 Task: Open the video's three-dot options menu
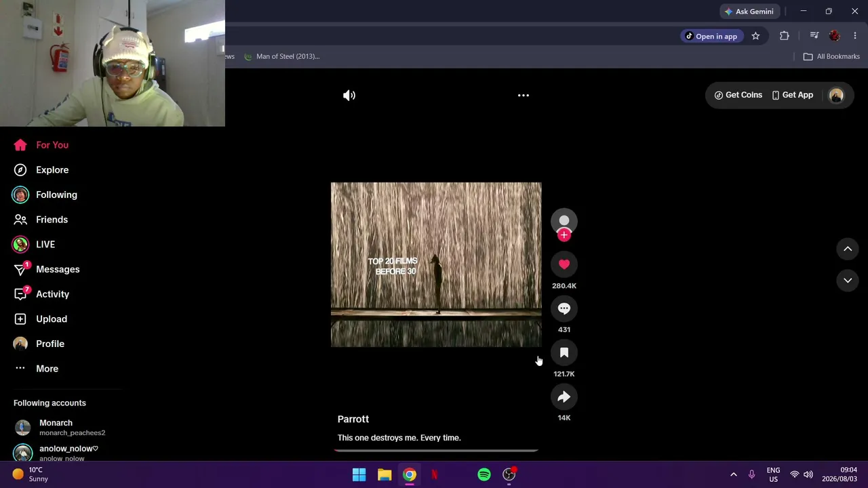coord(524,96)
